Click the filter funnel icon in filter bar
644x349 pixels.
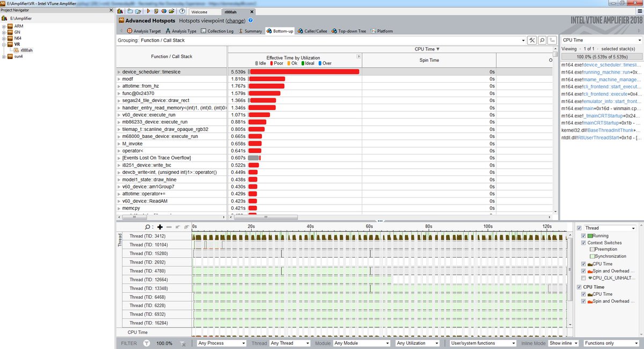point(146,343)
